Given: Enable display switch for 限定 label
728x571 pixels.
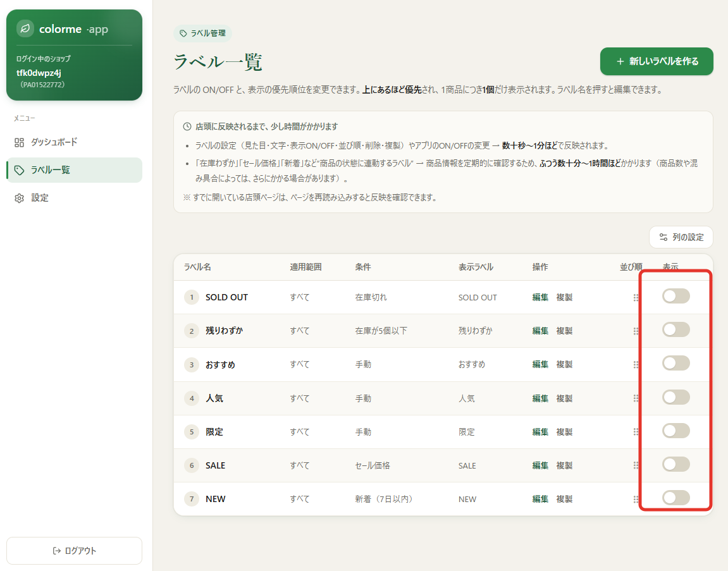Looking at the screenshot, I should tap(676, 431).
